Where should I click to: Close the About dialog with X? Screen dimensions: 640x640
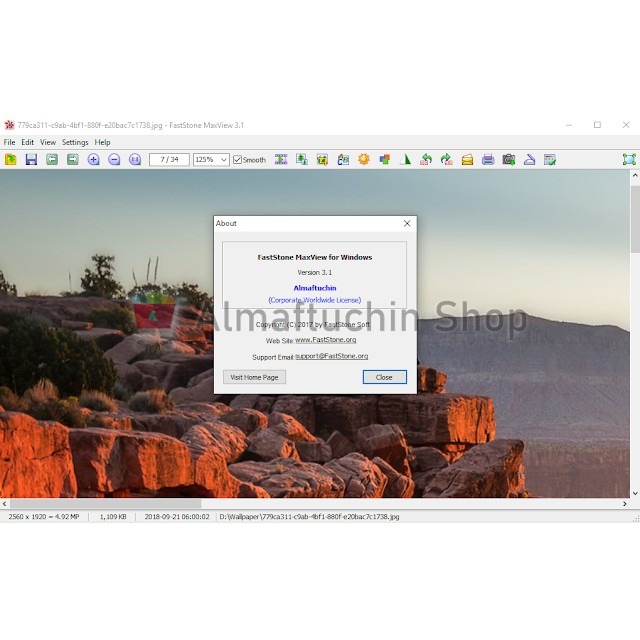[x=407, y=223]
